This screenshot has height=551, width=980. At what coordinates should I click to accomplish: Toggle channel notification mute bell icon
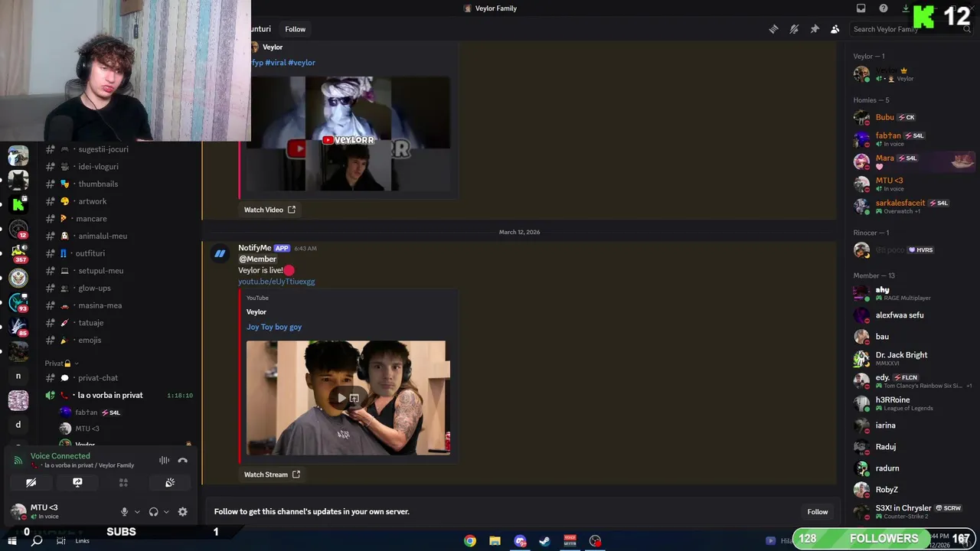(x=794, y=29)
